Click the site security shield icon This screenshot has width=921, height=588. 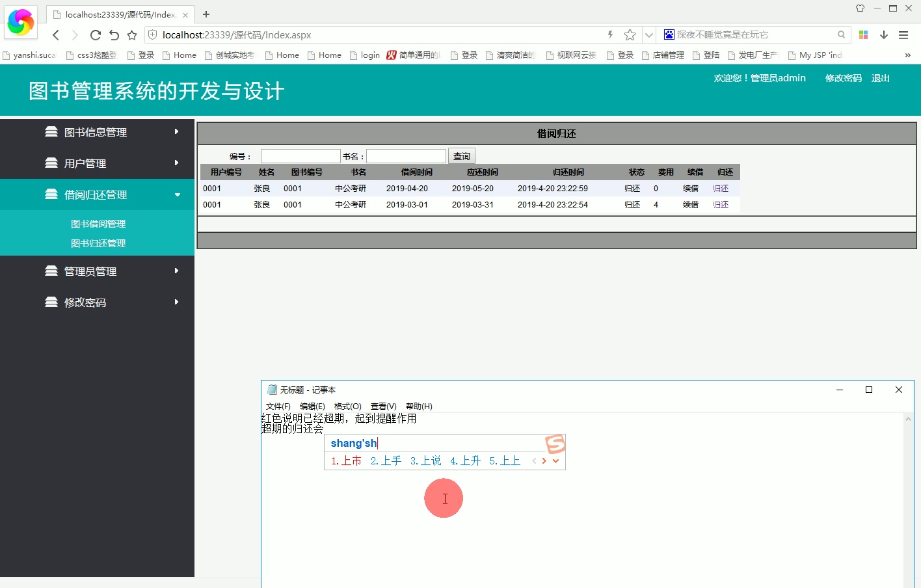coord(153,34)
